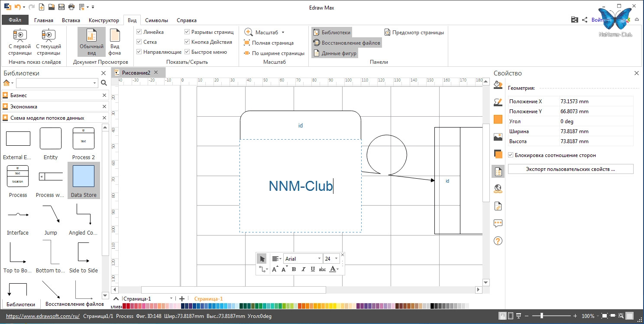Open the Line pen property tab
Image resolution: width=644 pixels, height=324 pixels.
(498, 102)
